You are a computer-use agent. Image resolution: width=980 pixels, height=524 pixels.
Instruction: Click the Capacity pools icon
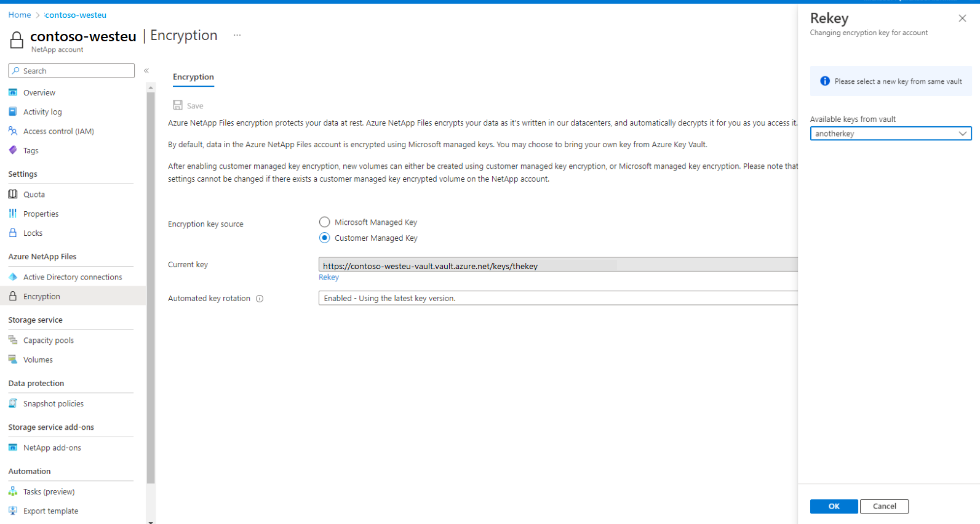click(13, 340)
